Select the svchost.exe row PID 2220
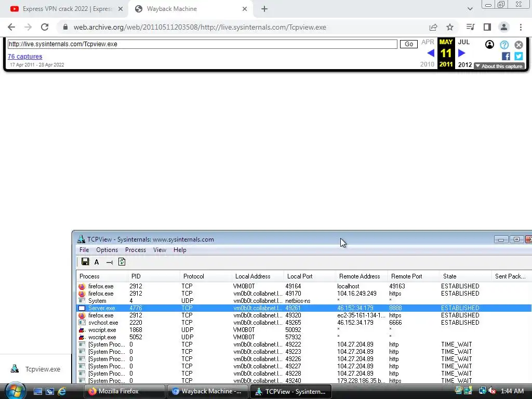Viewport: 532px width, 399px height. click(304, 323)
